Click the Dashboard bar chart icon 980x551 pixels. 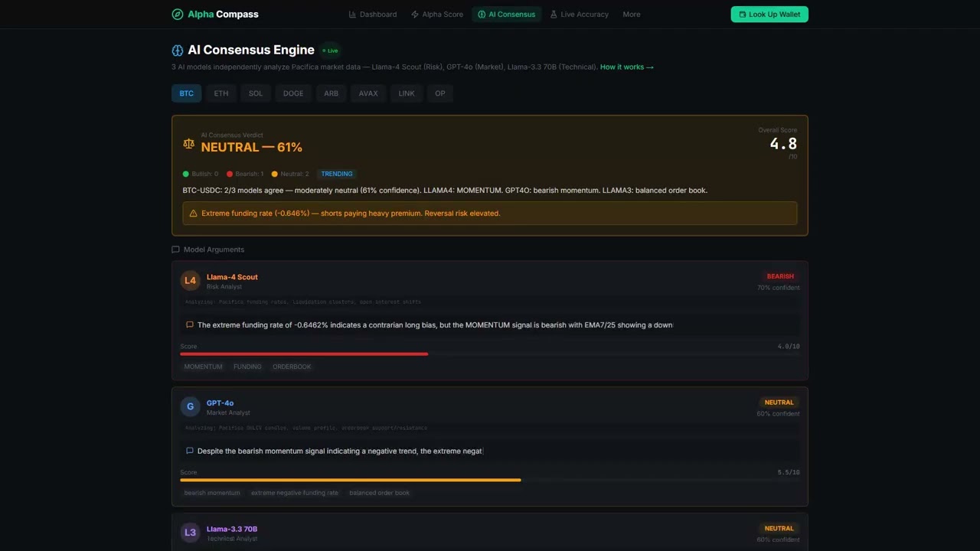(352, 14)
